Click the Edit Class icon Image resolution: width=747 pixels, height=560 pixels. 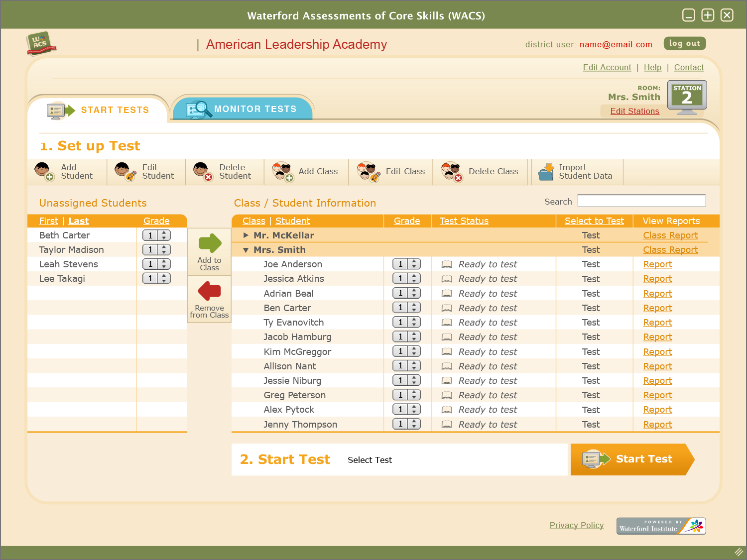point(369,172)
